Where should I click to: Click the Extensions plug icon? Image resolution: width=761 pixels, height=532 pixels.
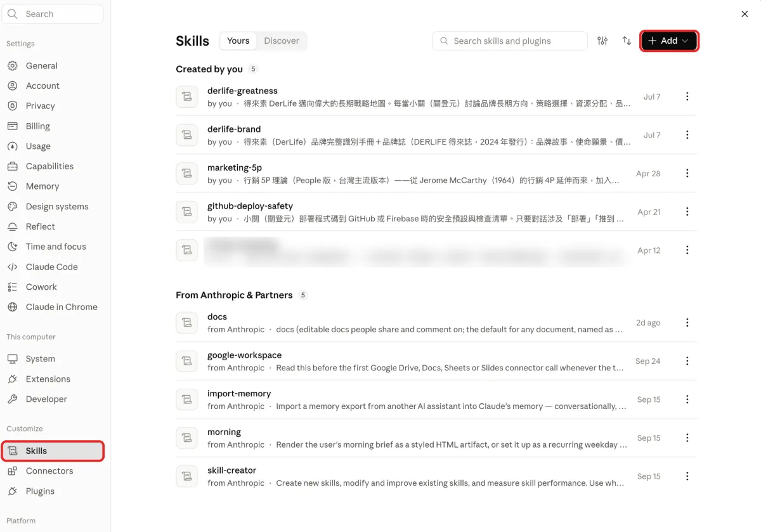(x=13, y=379)
